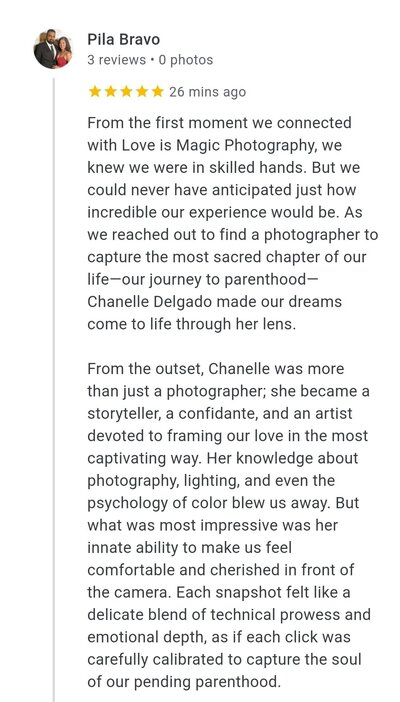The width and height of the screenshot is (400, 702).
Task: Click the line 'From the outset, Chanelle was more'
Action: coord(216,369)
